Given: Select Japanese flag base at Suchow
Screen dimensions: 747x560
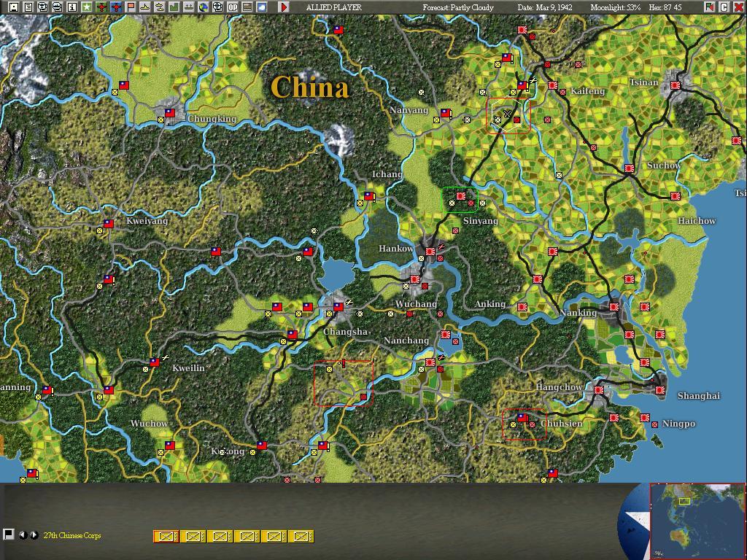Looking at the screenshot, I should point(630,168).
